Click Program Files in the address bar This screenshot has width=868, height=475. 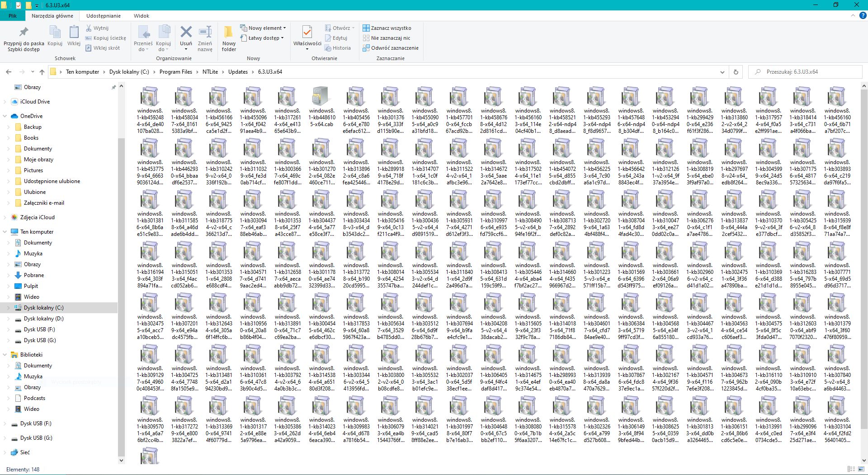pyautogui.click(x=176, y=72)
